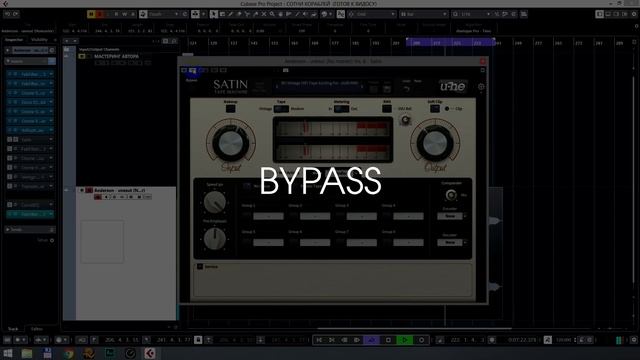Screen dimensions: 640x360
Task: Click the Speed ips knob
Action: [x=215, y=202]
